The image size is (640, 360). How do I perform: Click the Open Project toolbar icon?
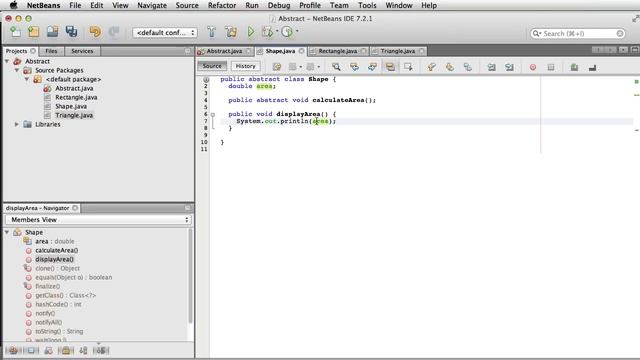click(53, 32)
